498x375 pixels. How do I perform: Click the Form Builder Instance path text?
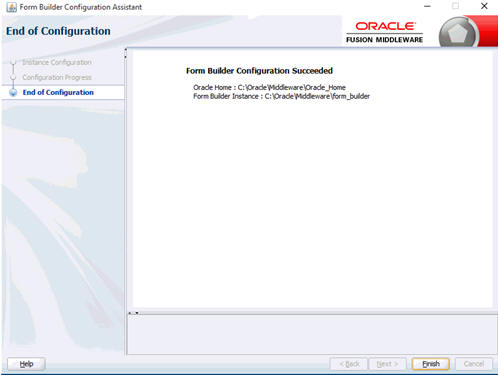tap(281, 96)
